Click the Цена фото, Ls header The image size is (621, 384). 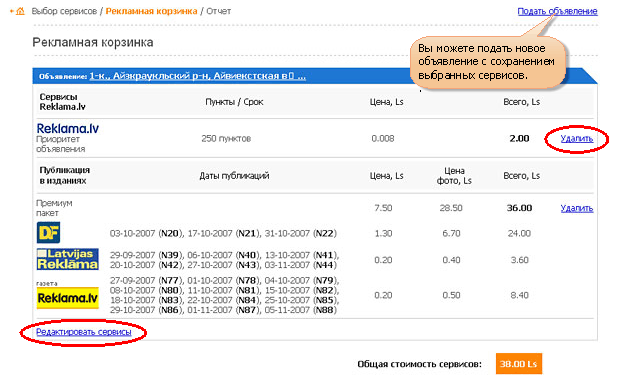pyautogui.click(x=454, y=176)
